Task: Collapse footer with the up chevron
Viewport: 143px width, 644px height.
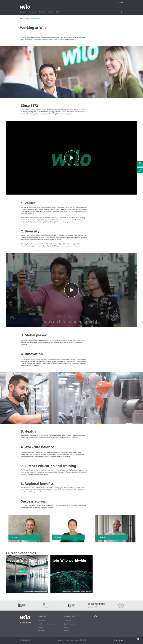Action: click(96, 616)
